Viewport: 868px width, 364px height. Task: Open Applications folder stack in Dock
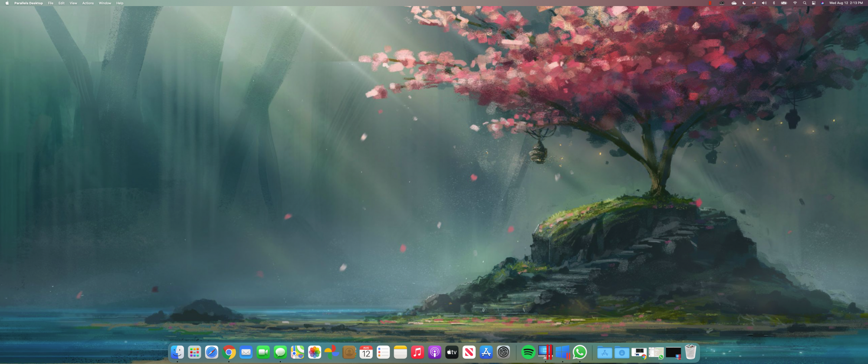pos(605,352)
